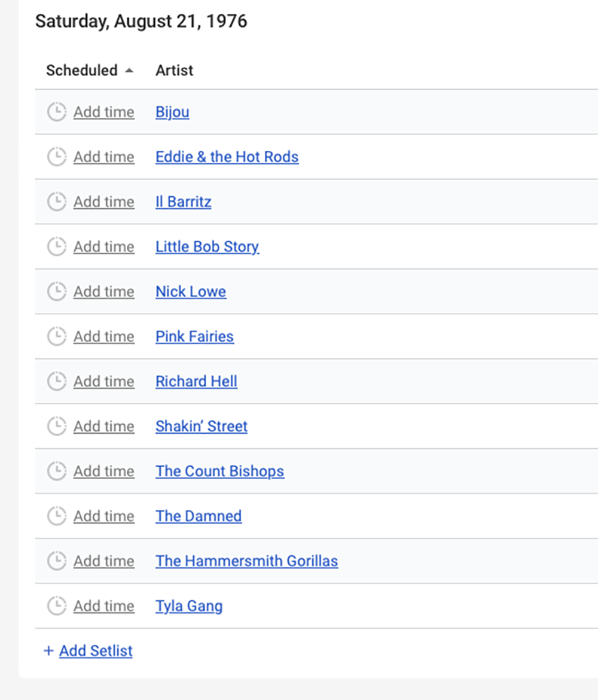598x700 pixels.
Task: Add time for Eddie & the Hot Rods
Action: 103,157
